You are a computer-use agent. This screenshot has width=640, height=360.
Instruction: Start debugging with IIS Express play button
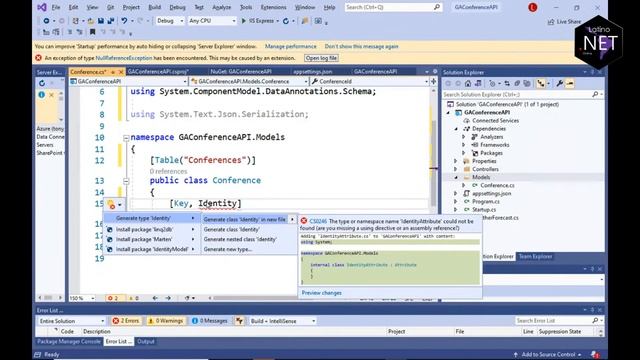(x=244, y=21)
